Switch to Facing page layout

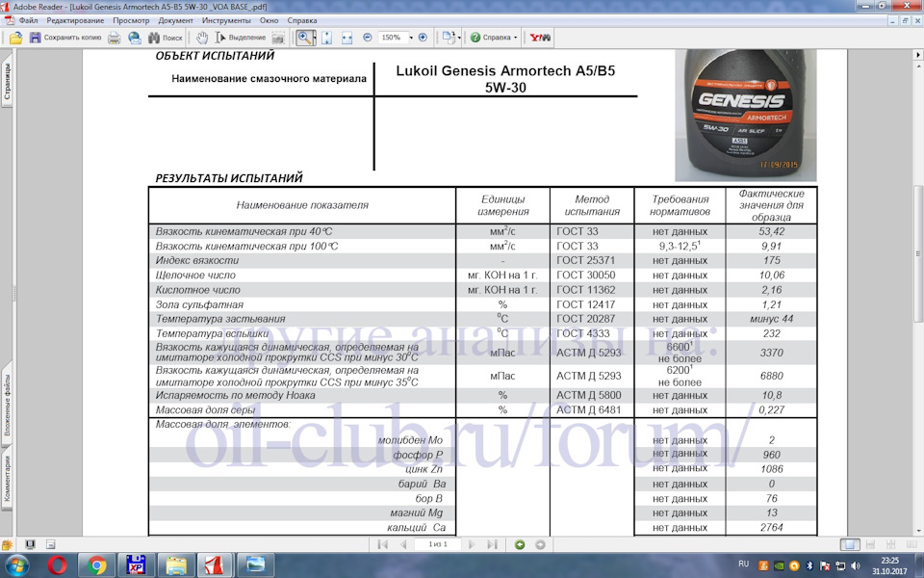(911, 544)
